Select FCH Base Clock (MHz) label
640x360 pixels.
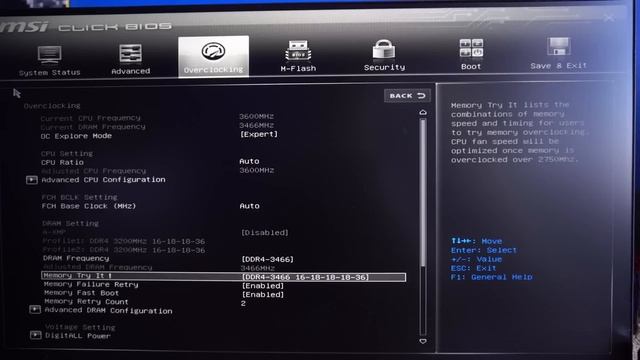pyautogui.click(x=89, y=206)
